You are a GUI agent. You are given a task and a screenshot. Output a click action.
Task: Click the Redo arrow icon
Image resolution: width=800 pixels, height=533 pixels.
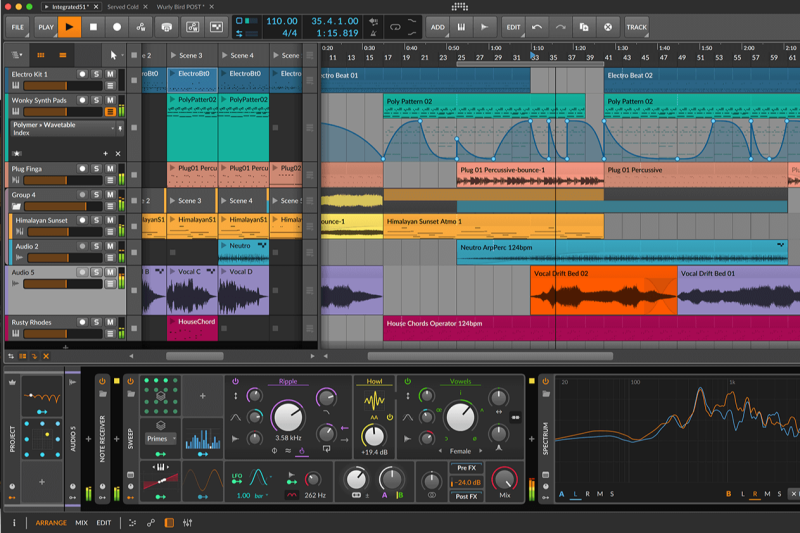point(561,27)
